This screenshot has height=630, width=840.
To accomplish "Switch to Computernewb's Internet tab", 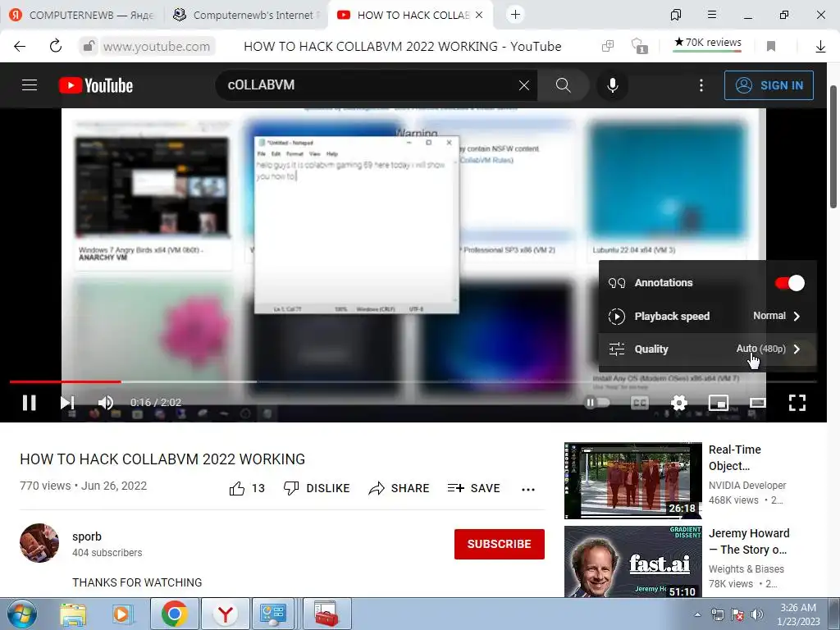I will tap(244, 15).
